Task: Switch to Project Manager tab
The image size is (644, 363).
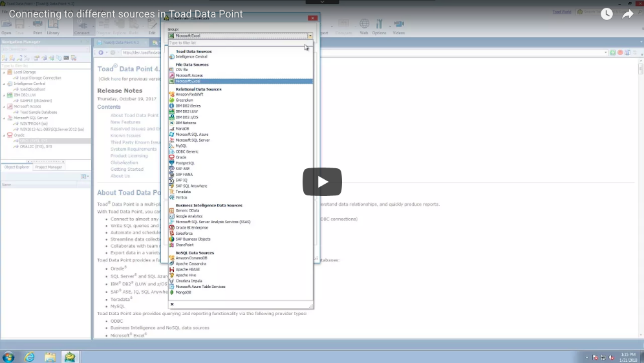Action: pyautogui.click(x=48, y=168)
